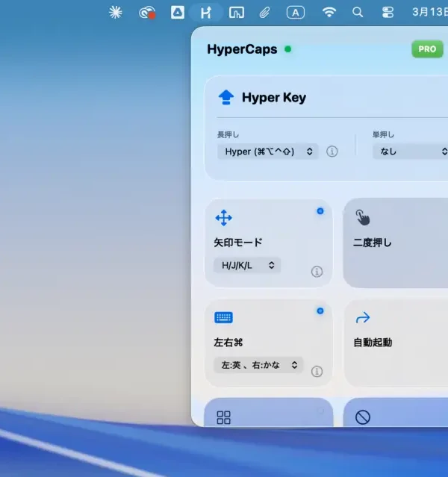448x477 pixels.
Task: Open Spotlight search magnifier icon
Action: (x=358, y=13)
